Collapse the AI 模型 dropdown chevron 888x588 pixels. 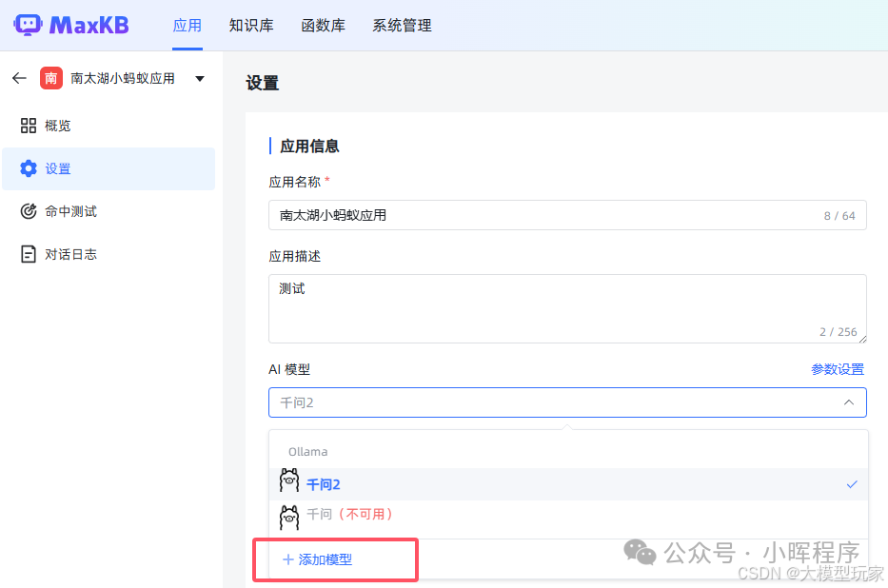(x=848, y=402)
